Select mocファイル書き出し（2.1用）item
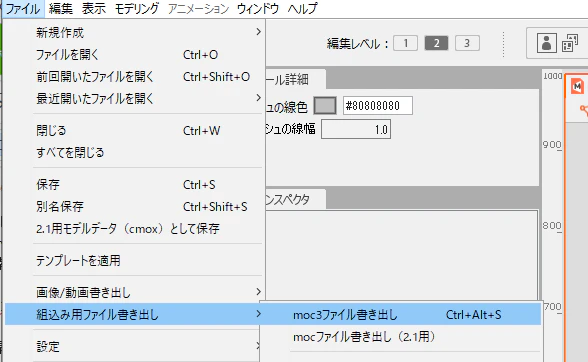Screen dimensions: 588x362 click(401, 336)
